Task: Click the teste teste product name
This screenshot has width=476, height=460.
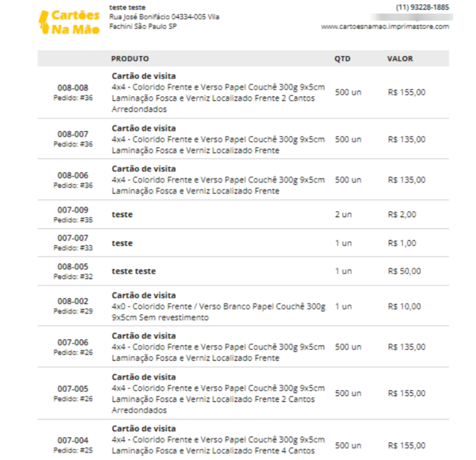Action: click(x=134, y=271)
